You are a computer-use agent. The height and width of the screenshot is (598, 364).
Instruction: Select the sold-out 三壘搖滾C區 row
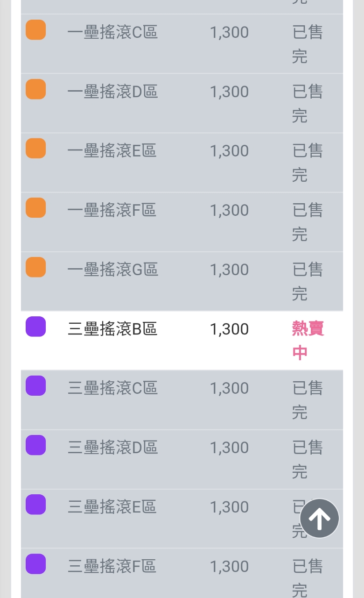point(112,388)
